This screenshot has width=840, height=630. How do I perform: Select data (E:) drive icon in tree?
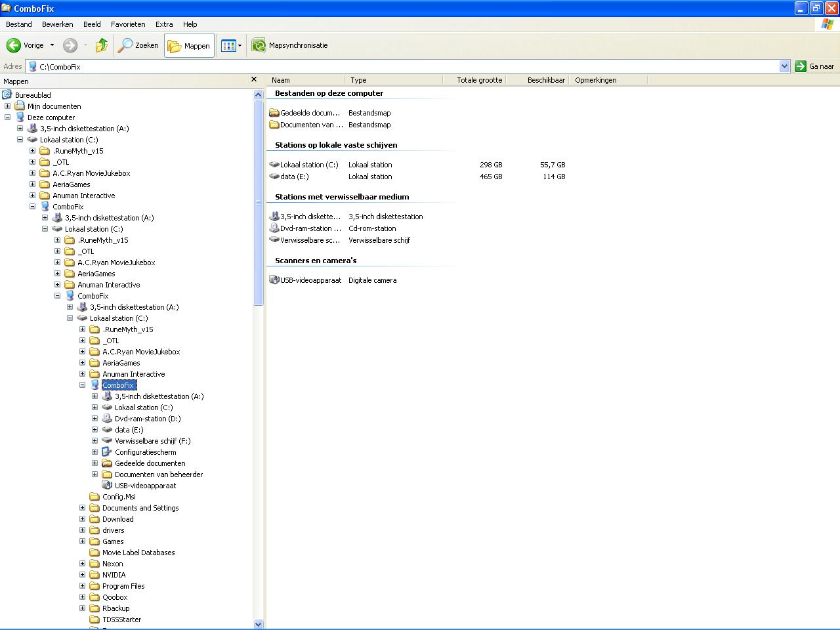[x=107, y=430]
